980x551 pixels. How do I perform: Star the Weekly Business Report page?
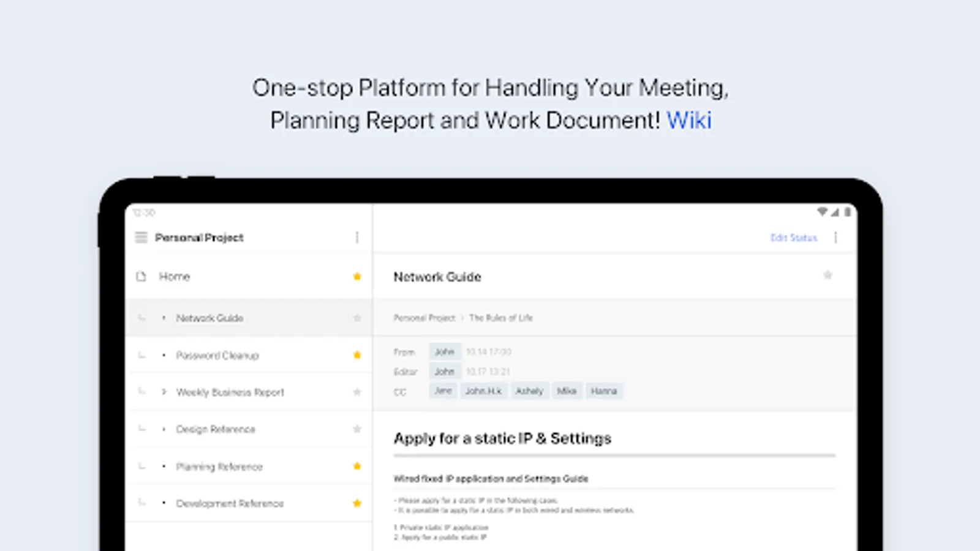click(x=357, y=392)
